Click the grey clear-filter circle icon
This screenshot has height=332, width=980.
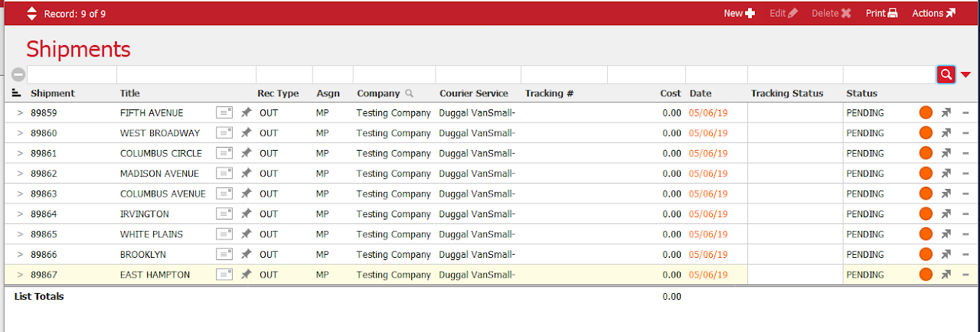point(18,74)
